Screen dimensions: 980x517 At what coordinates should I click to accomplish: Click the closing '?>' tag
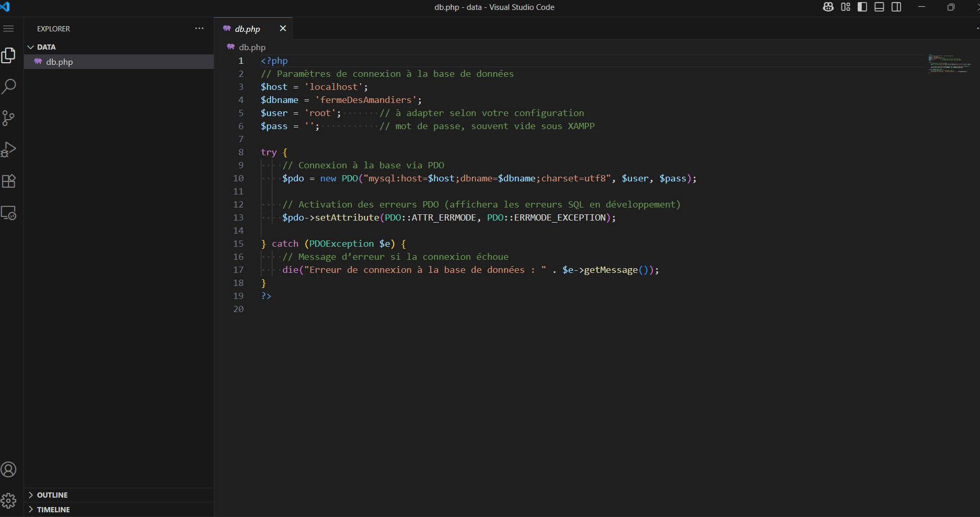point(266,296)
